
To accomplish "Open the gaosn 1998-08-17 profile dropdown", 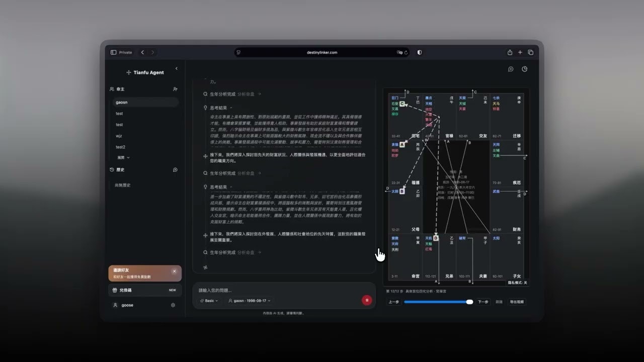I will point(250,301).
